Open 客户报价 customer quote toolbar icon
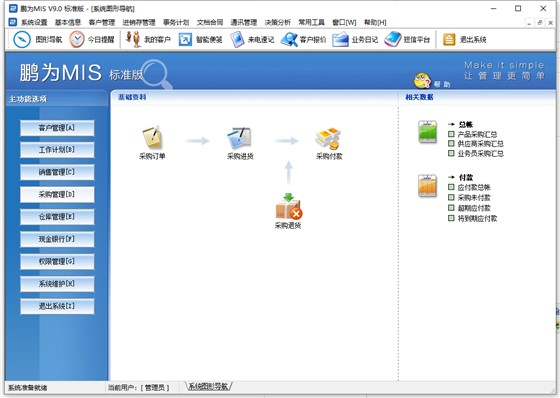 click(289, 39)
